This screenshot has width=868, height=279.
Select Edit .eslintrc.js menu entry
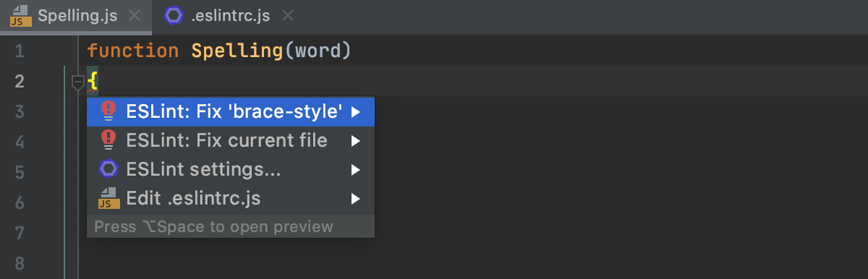point(230,198)
